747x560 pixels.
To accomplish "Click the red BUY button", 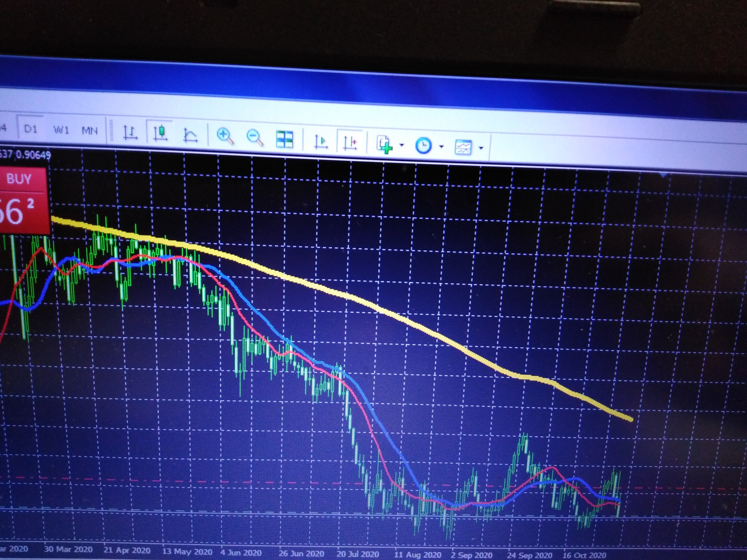I will coord(22,200).
